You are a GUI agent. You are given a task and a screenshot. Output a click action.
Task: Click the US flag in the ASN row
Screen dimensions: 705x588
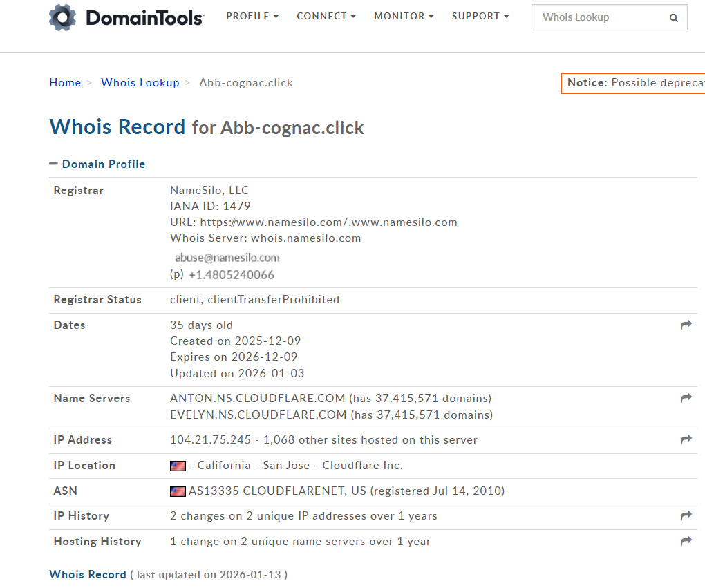point(178,491)
